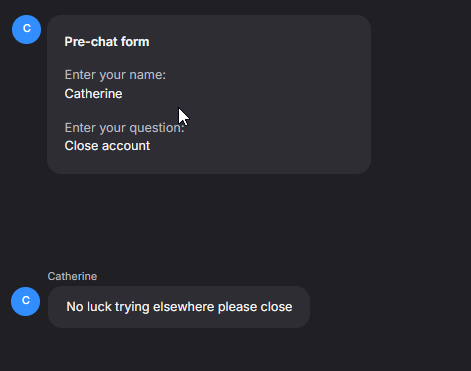Select the 'No luck trying elsewhere' message bubble

[x=179, y=307]
